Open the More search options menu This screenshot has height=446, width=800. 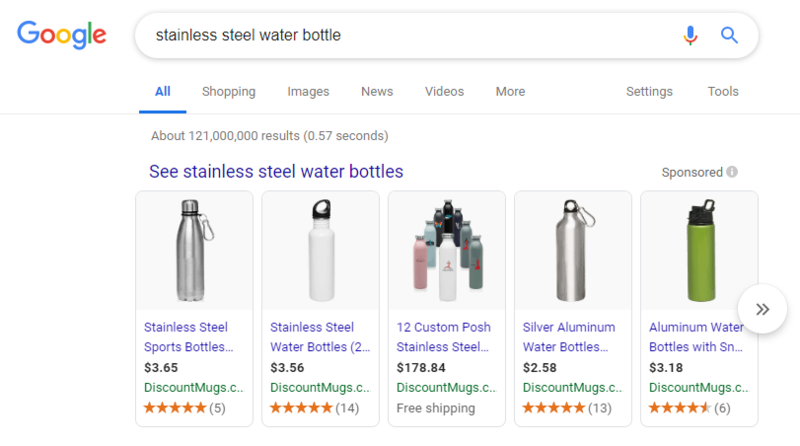point(510,92)
